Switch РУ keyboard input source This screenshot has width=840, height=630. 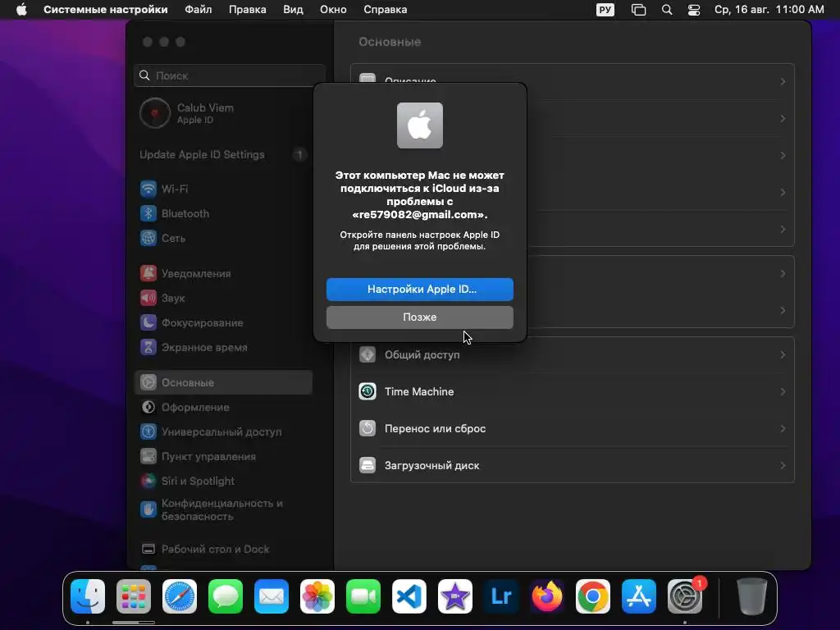(x=605, y=10)
